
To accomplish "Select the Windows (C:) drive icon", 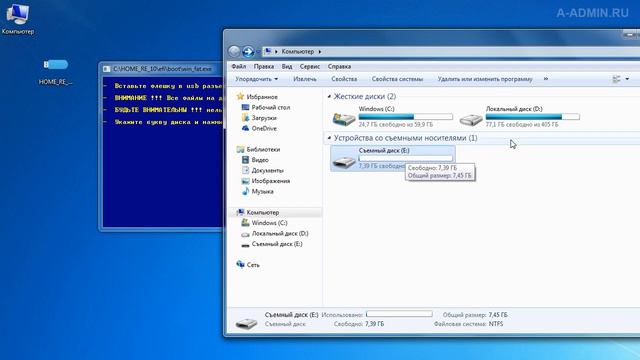I will pyautogui.click(x=344, y=118).
